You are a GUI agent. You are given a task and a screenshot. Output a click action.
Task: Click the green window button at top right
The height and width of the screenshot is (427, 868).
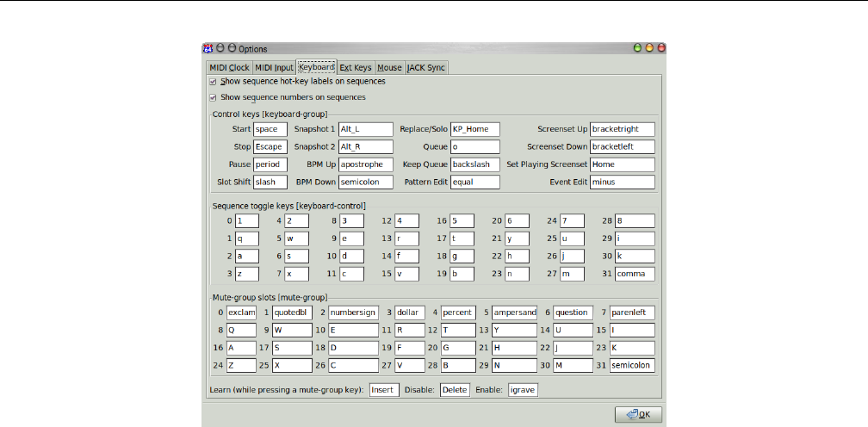click(x=638, y=49)
